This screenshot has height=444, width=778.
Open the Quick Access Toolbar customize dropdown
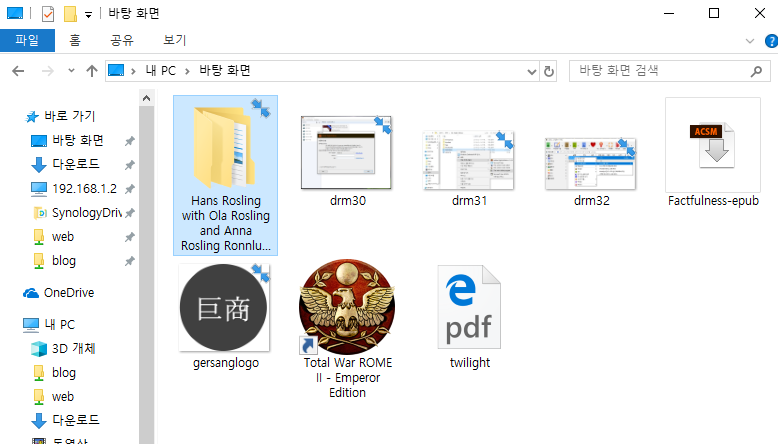click(x=88, y=14)
